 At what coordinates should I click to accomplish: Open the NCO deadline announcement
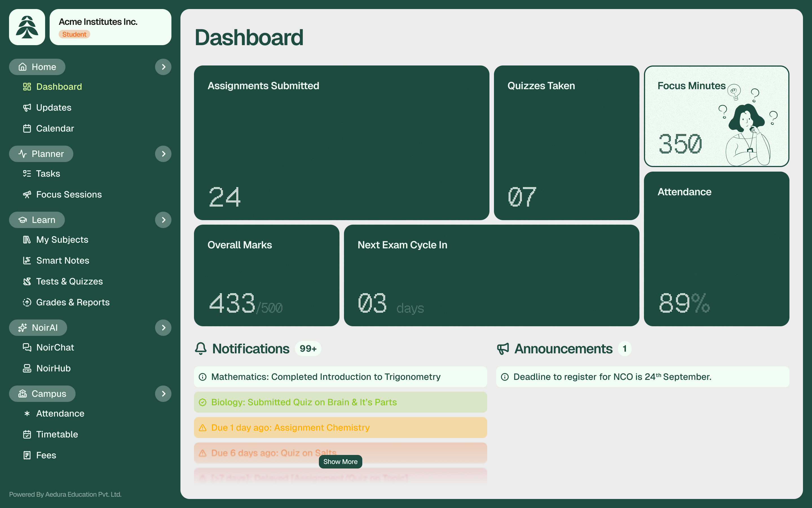(x=643, y=377)
